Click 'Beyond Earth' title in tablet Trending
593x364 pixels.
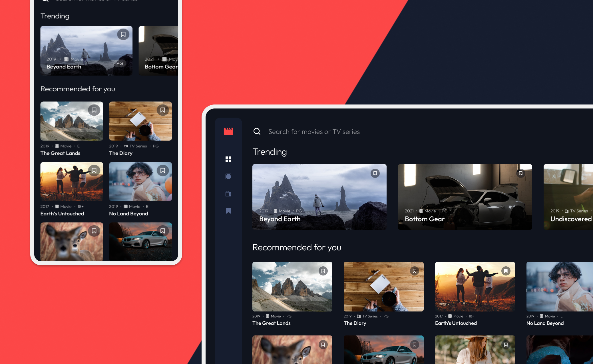(280, 219)
